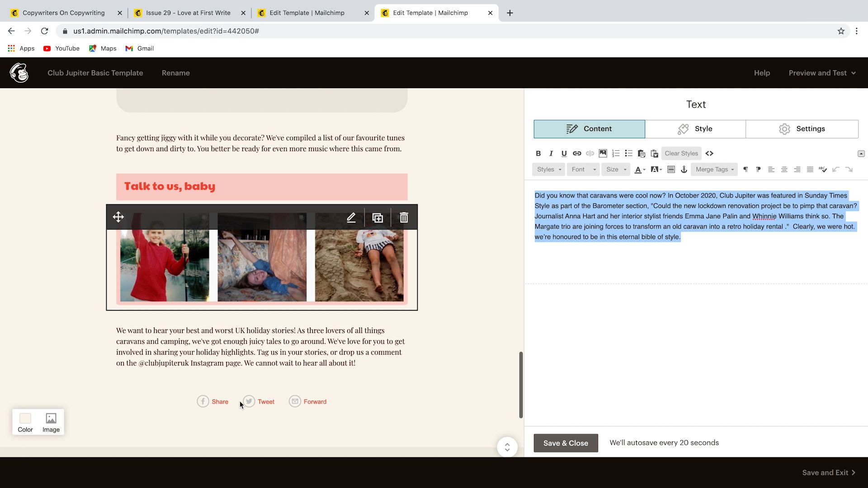
Task: Open the Size dropdown
Action: [616, 169]
